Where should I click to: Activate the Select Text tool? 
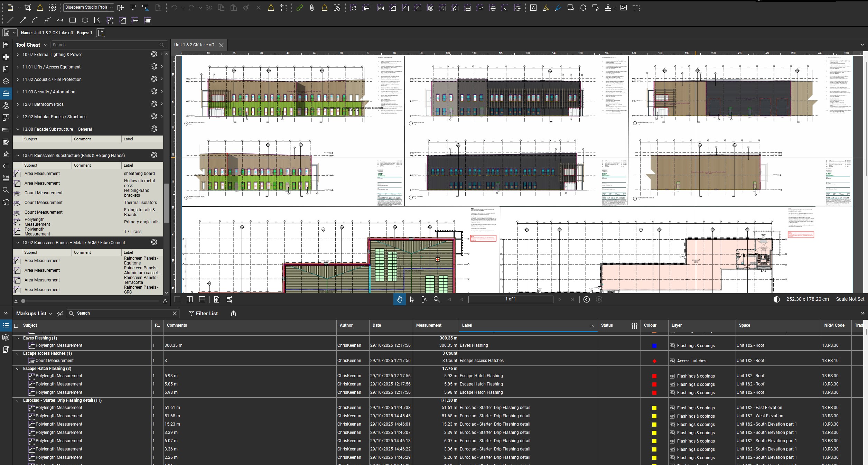coord(424,299)
